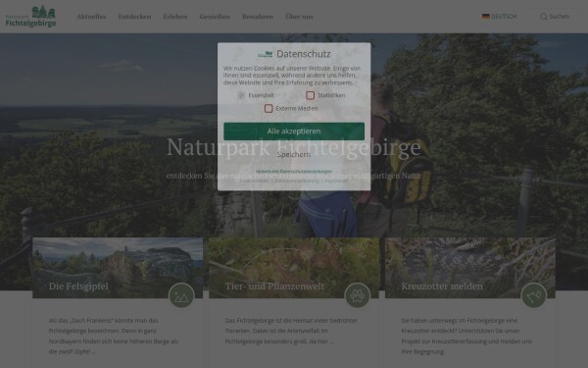Open the paw print round icon
This screenshot has width=588, height=368.
tap(358, 295)
